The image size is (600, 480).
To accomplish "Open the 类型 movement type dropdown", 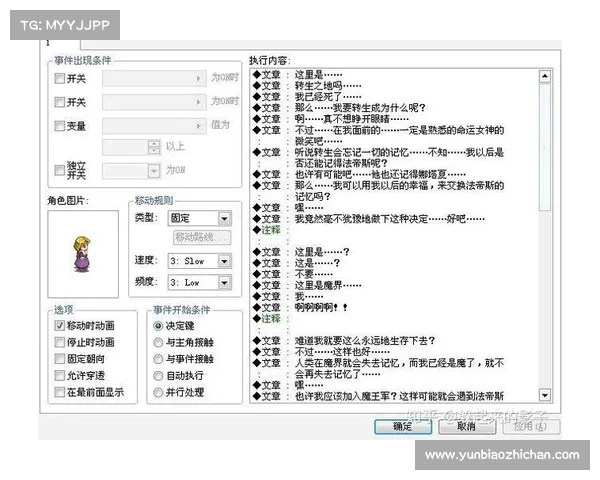I will pyautogui.click(x=224, y=218).
